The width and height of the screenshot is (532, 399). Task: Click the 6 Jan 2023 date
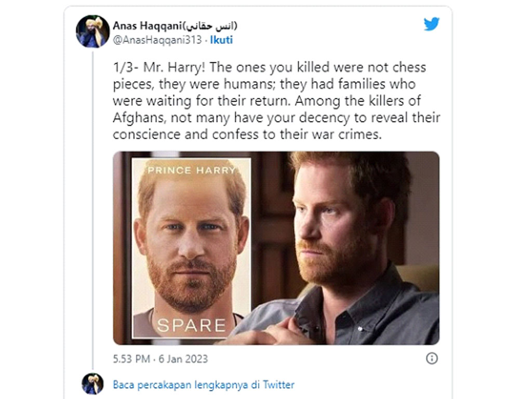point(183,358)
